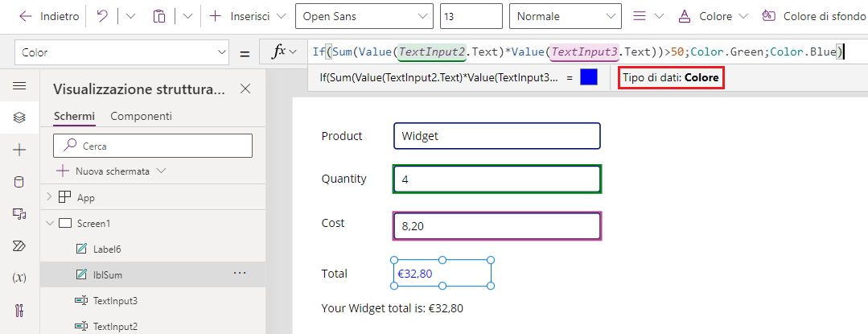Open the Variables (x) icon in sidebar

19,278
